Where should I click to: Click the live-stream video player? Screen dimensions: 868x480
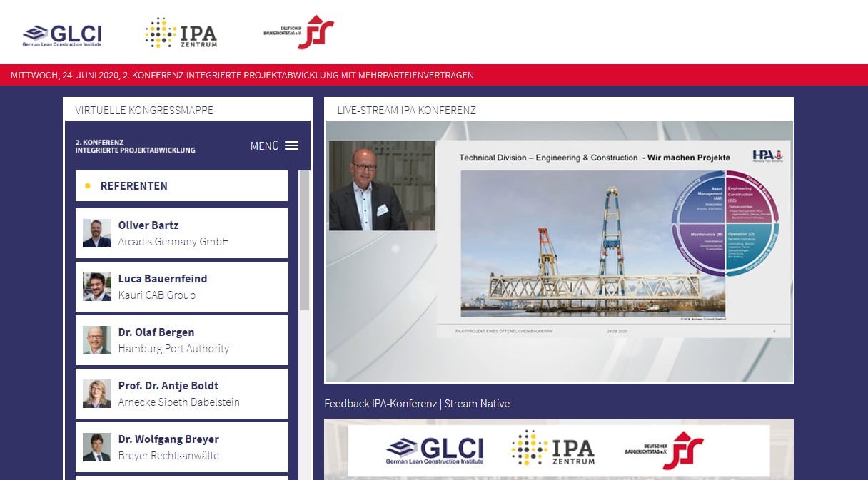pyautogui.click(x=559, y=252)
